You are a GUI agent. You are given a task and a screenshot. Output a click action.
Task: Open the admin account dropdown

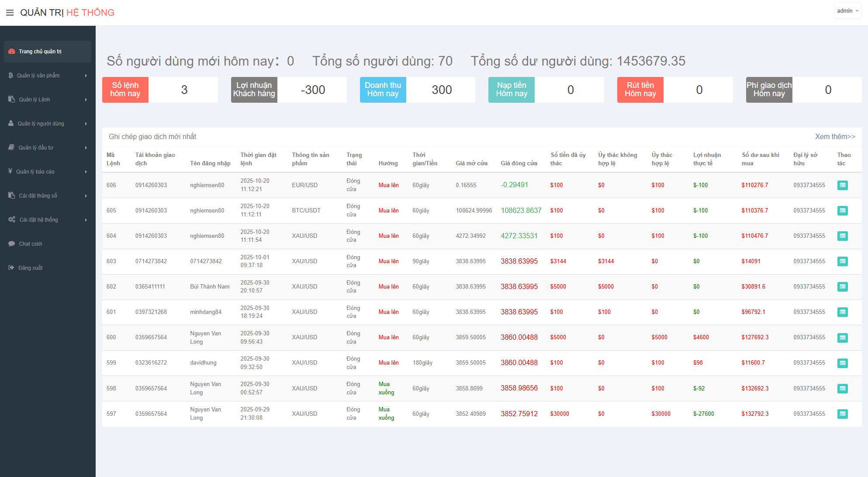click(847, 11)
